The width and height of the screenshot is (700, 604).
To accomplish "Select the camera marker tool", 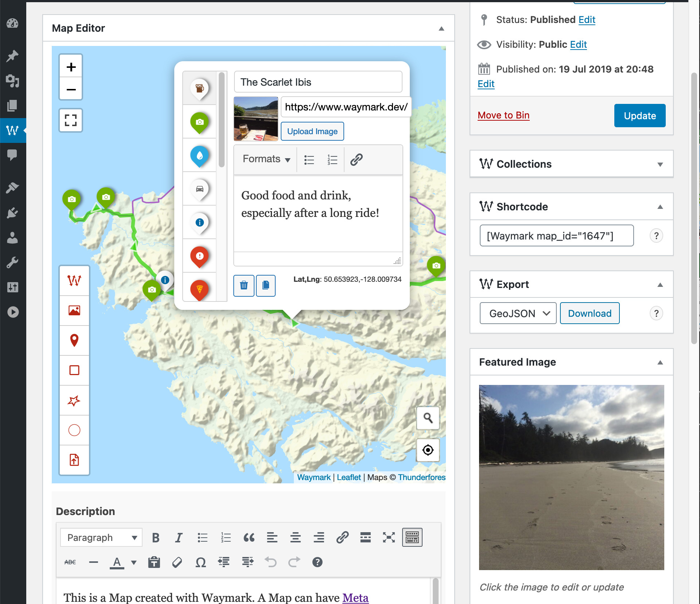I will (x=199, y=122).
